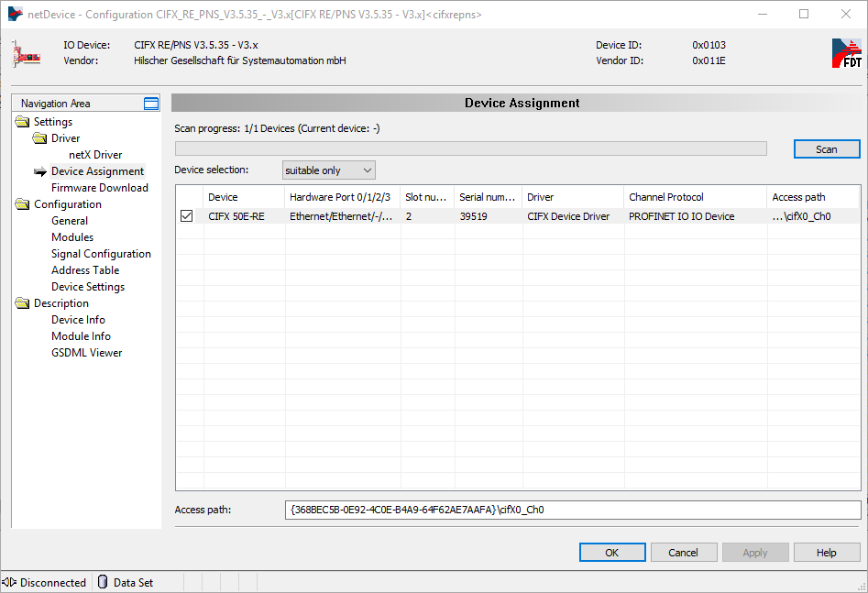Open the GSDML Viewer entry
Image resolution: width=868 pixels, height=593 pixels.
coord(86,353)
